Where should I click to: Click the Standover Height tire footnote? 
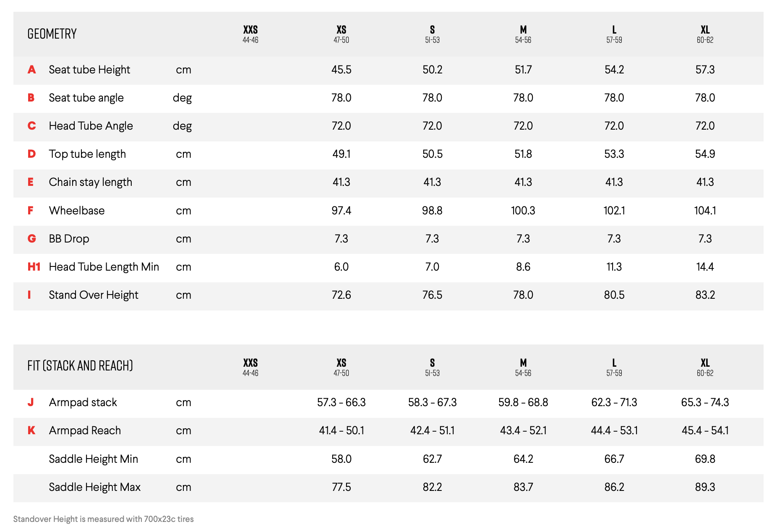tap(103, 519)
